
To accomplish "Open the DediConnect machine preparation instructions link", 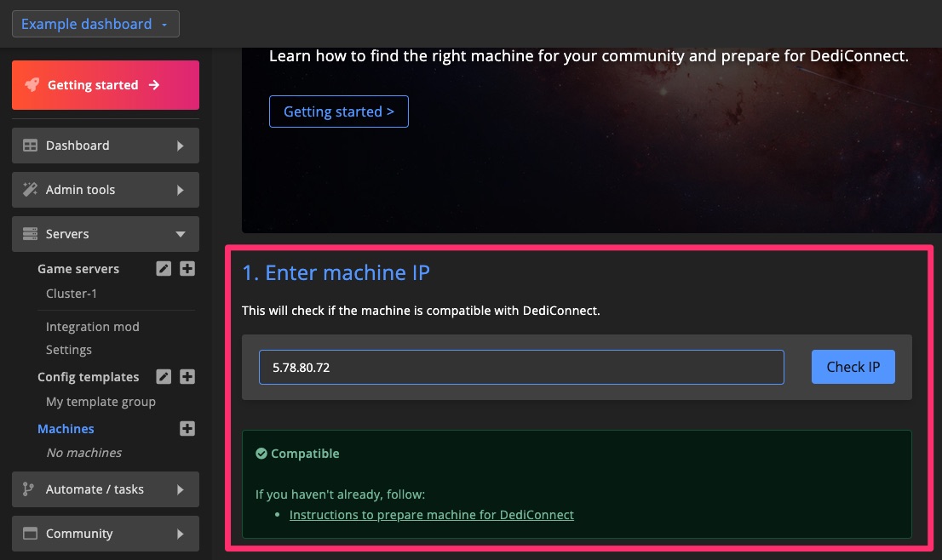I will 431,515.
